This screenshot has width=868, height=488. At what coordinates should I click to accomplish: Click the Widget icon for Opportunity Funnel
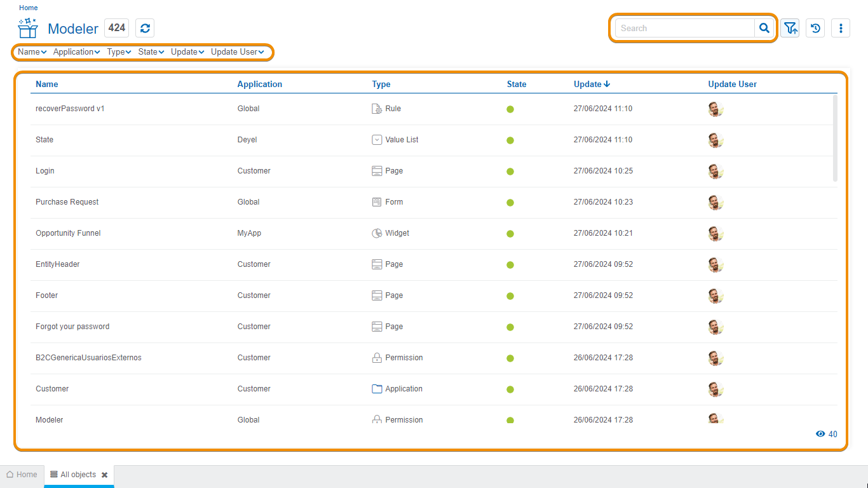tap(377, 233)
